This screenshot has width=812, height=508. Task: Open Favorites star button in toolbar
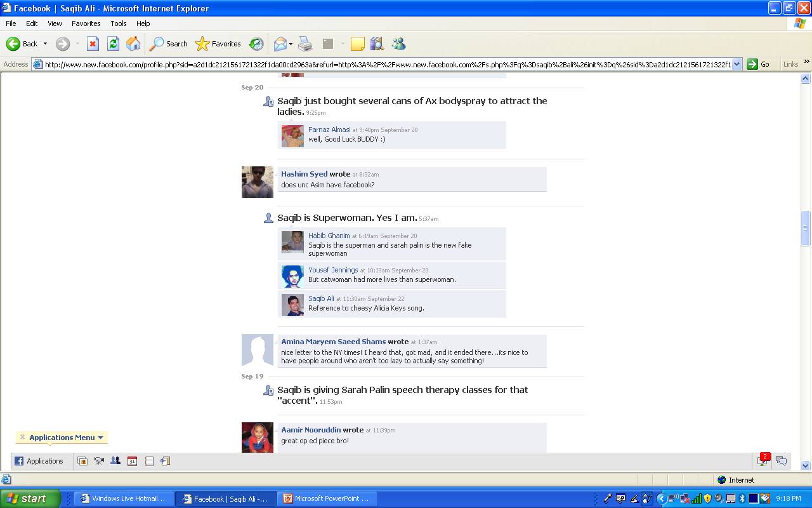(218, 44)
